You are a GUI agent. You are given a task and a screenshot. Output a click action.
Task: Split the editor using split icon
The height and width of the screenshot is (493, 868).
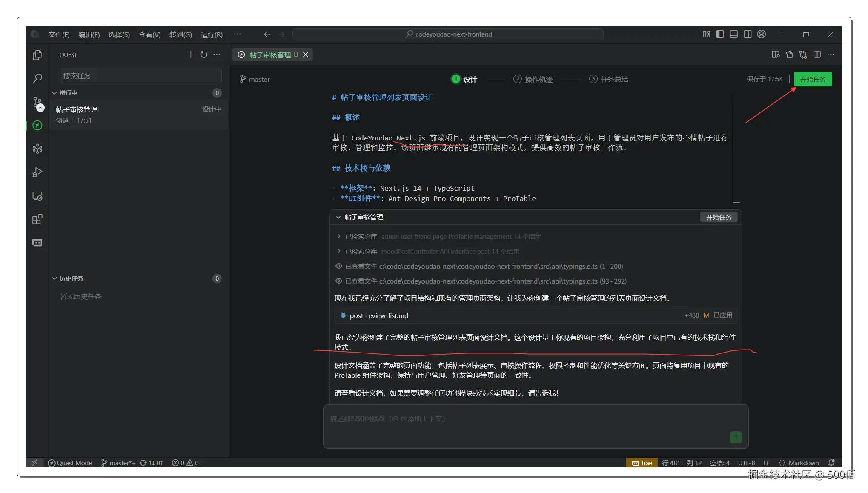point(817,54)
